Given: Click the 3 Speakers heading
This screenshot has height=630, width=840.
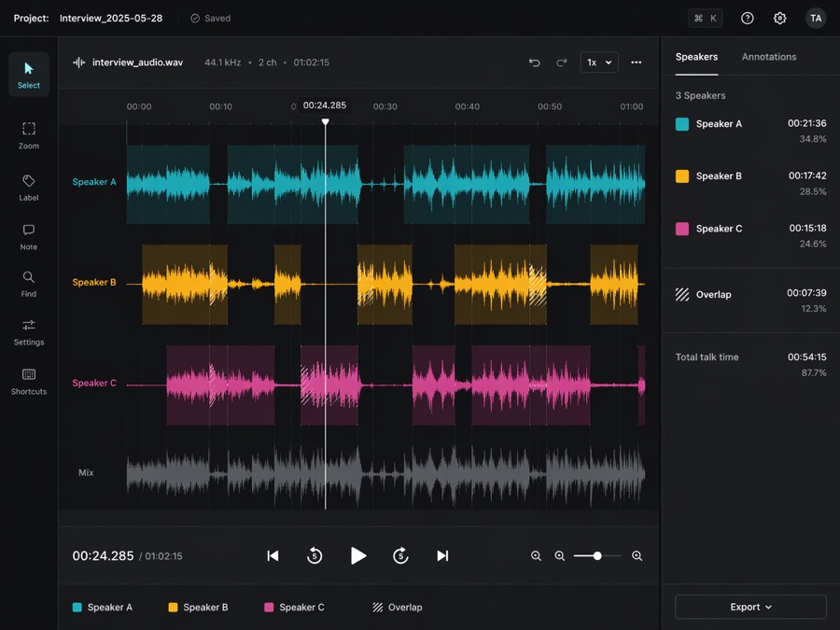Looking at the screenshot, I should [700, 95].
